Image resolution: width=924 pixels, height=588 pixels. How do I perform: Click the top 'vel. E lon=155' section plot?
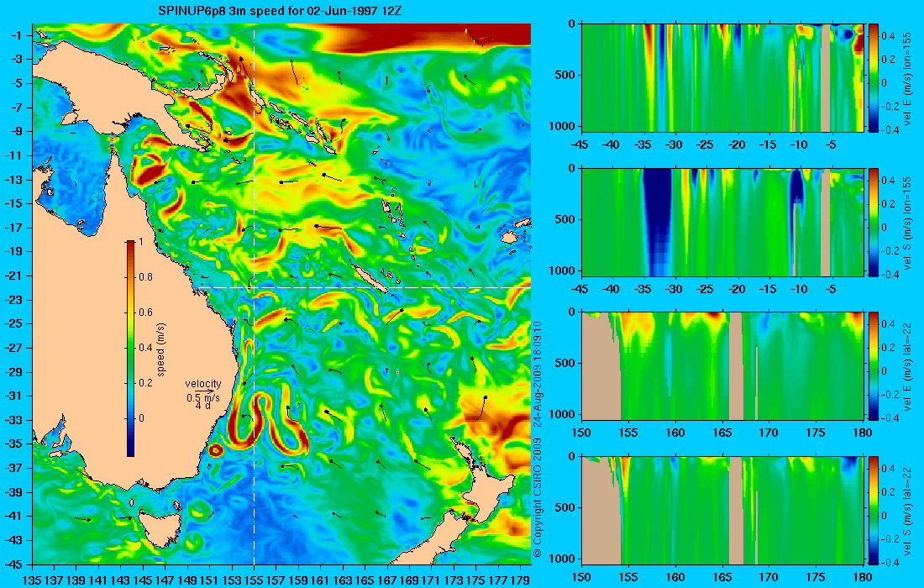click(723, 78)
